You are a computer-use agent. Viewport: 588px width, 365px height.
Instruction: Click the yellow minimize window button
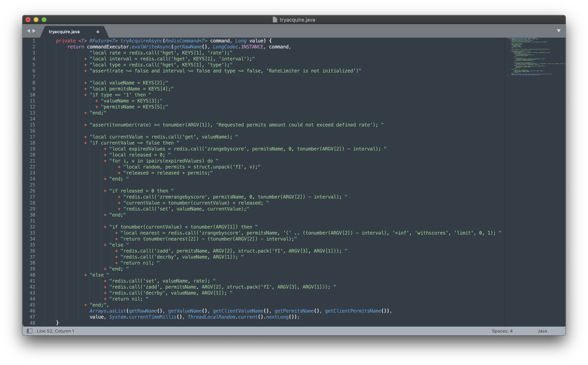36,20
